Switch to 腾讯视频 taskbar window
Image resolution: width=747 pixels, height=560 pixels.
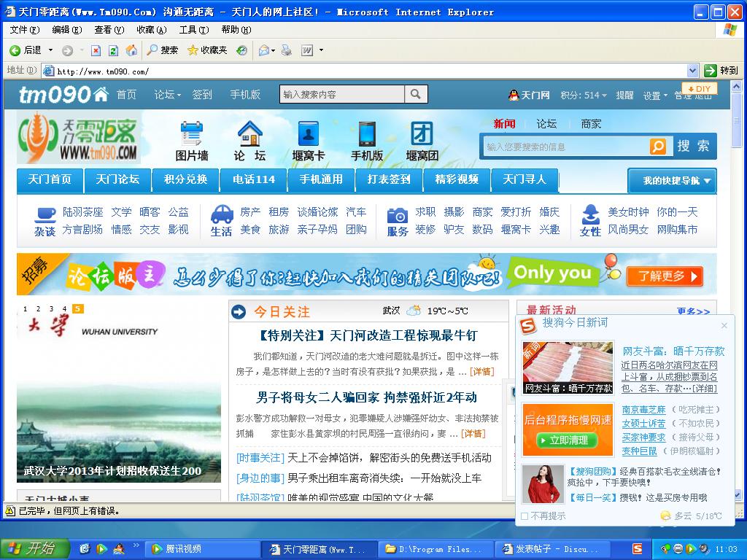point(201,549)
